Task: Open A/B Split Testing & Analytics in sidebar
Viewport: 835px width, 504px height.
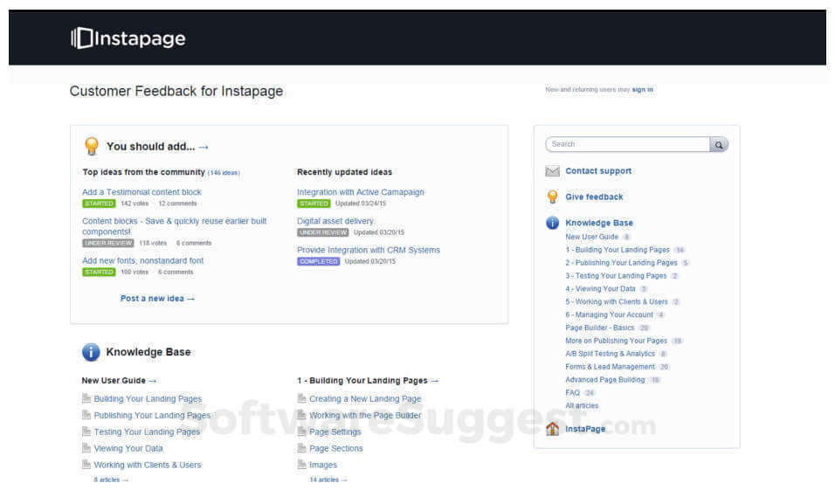Action: 611,354
